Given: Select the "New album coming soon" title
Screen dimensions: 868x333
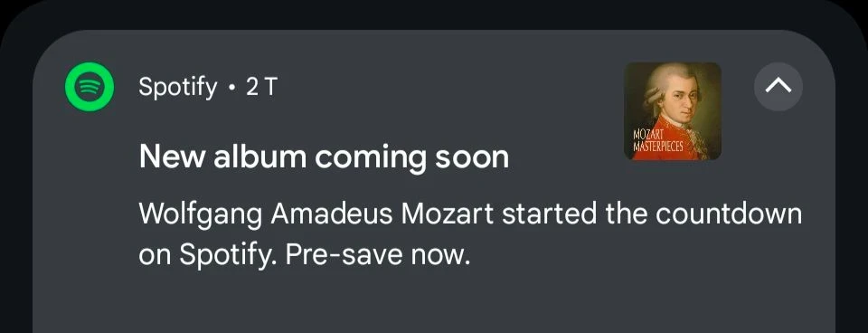Looking at the screenshot, I should pos(324,157).
